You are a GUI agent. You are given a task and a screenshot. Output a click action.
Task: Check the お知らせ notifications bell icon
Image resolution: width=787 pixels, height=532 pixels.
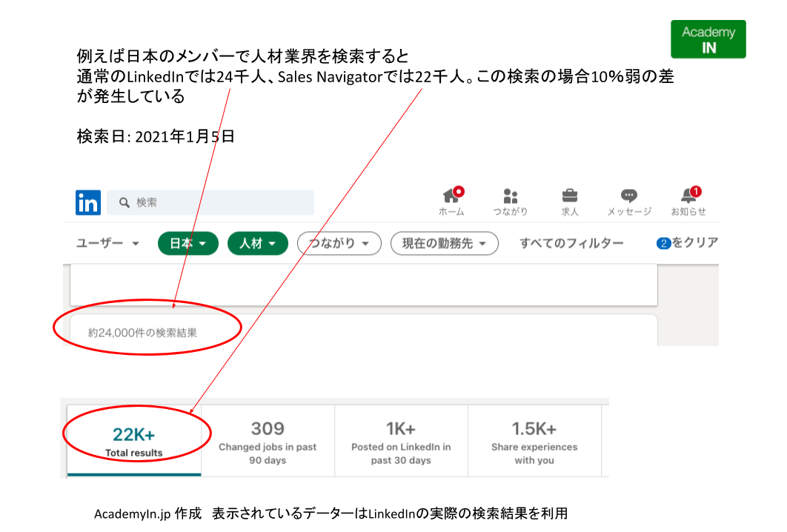click(x=688, y=197)
